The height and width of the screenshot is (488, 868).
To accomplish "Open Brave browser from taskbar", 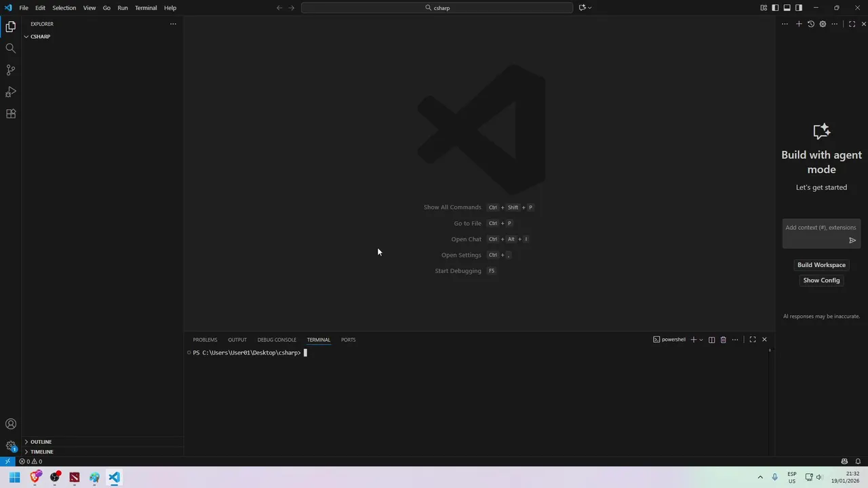I will tap(35, 477).
